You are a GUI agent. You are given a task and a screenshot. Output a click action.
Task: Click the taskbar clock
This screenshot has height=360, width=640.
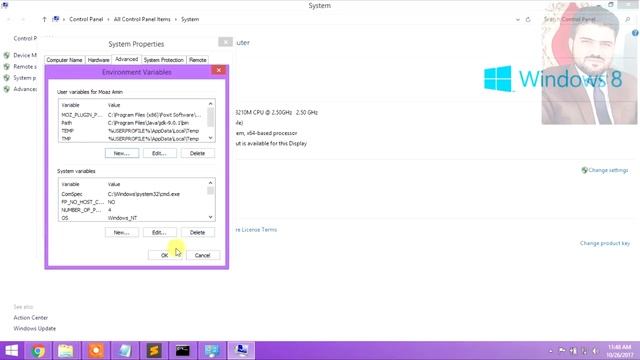tap(619, 351)
